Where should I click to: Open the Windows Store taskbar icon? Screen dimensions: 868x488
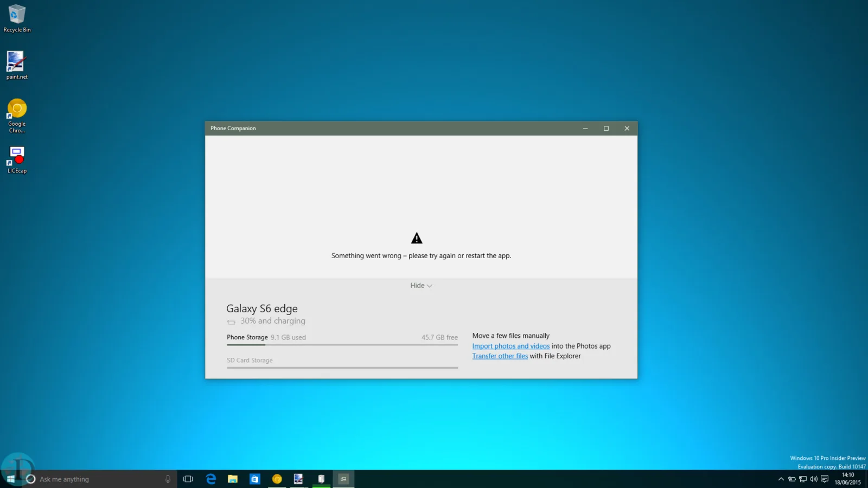click(255, 479)
